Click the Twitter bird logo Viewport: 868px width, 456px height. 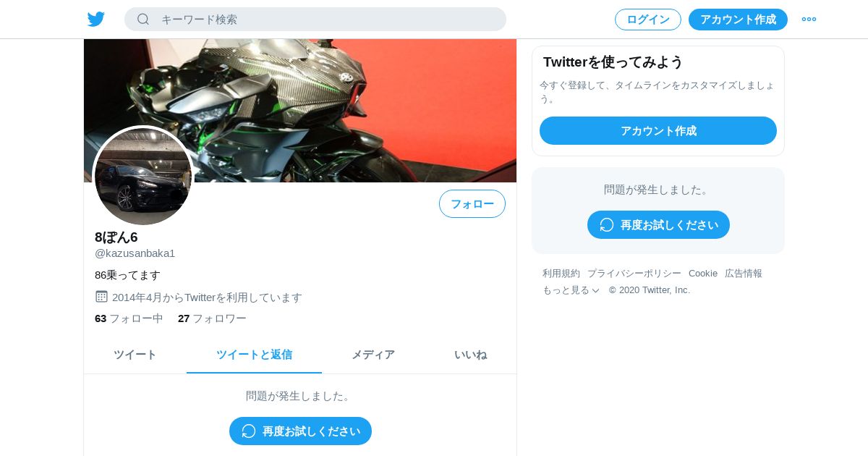(96, 20)
